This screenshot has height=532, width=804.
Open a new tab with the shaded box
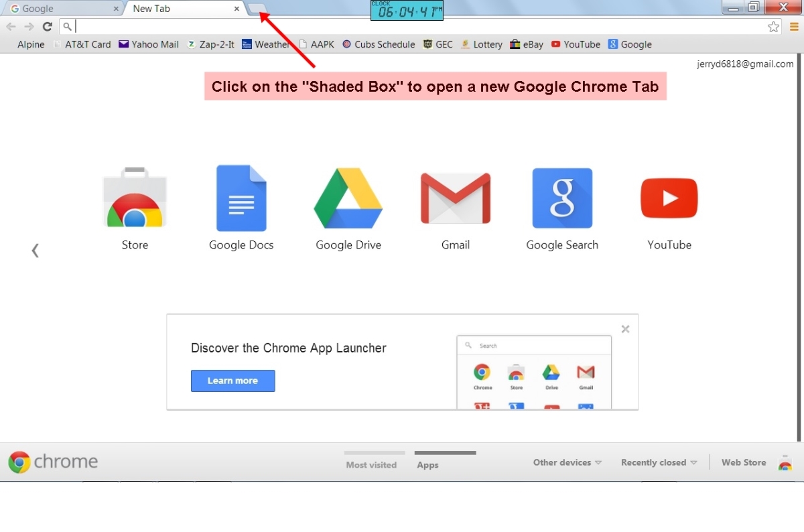point(258,9)
